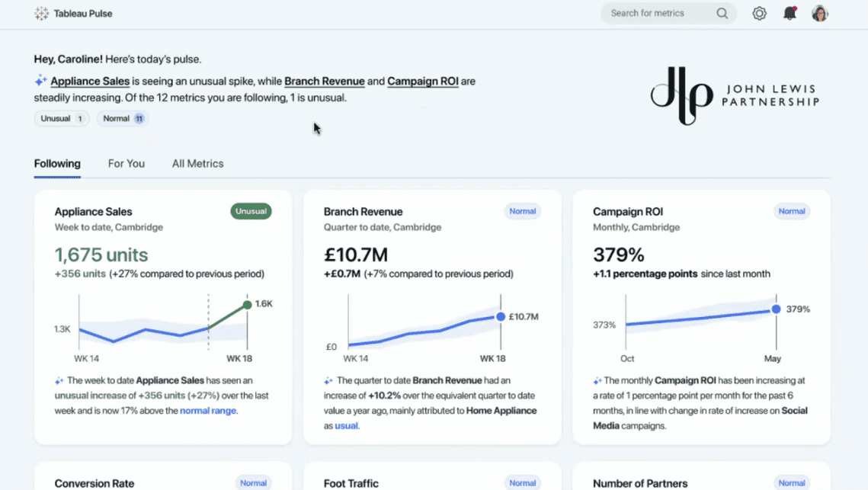Click the 'usual' link in Branch Revenue
This screenshot has width=868, height=490.
[346, 426]
